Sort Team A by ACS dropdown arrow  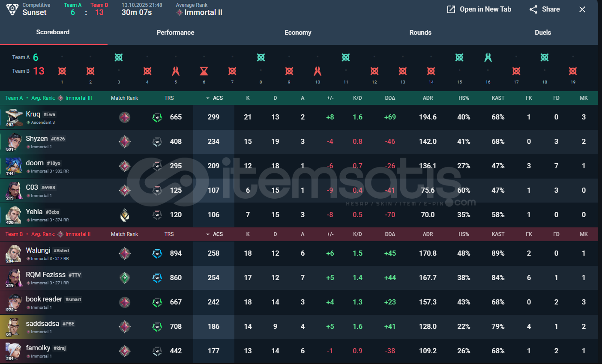208,98
